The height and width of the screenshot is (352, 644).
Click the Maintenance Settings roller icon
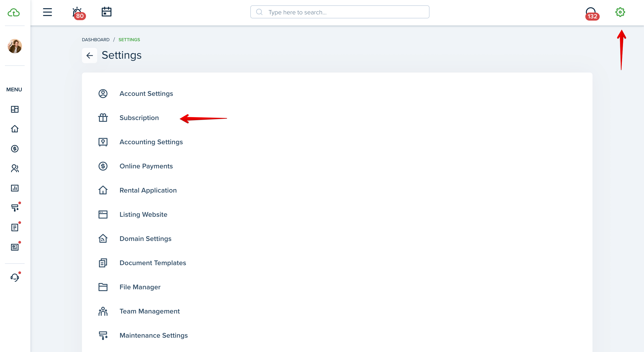point(103,335)
